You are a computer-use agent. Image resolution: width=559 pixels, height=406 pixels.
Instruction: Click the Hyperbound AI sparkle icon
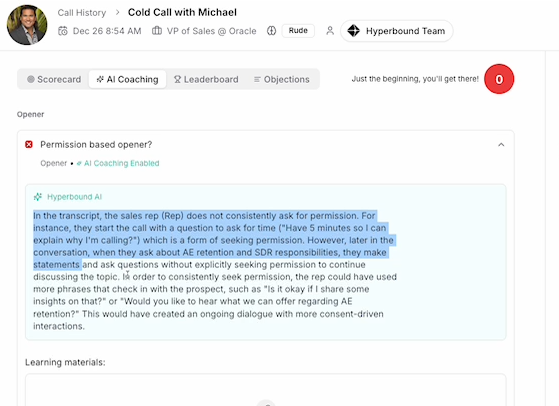[38, 197]
